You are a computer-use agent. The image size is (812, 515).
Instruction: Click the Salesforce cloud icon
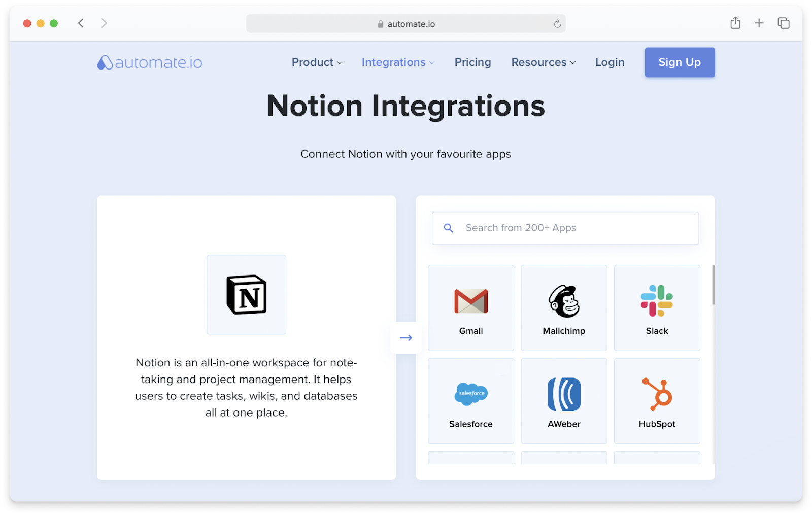pos(471,394)
